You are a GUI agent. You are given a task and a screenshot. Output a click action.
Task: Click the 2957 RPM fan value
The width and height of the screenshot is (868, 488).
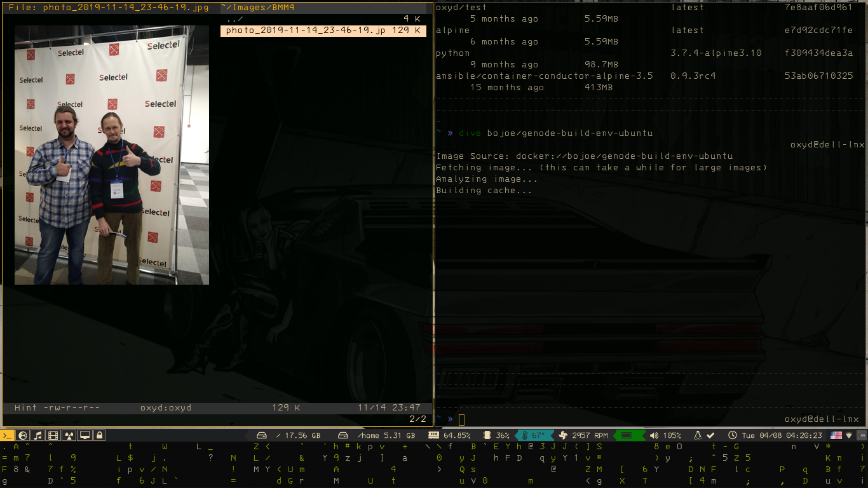[590, 435]
